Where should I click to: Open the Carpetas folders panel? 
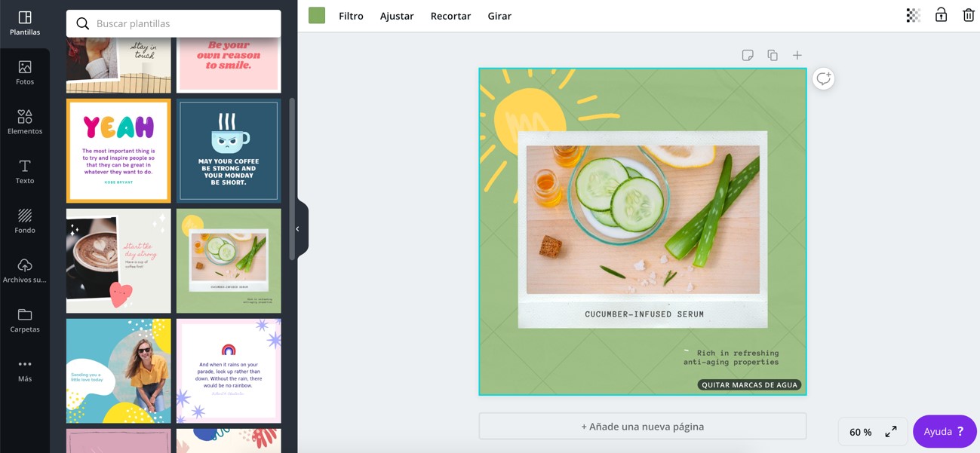point(25,320)
